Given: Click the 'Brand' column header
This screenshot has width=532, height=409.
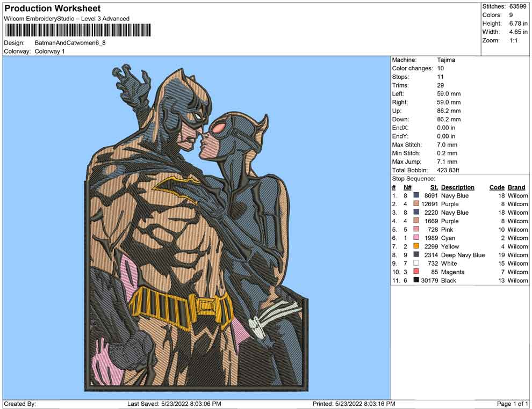Looking at the screenshot, I should pos(516,187).
